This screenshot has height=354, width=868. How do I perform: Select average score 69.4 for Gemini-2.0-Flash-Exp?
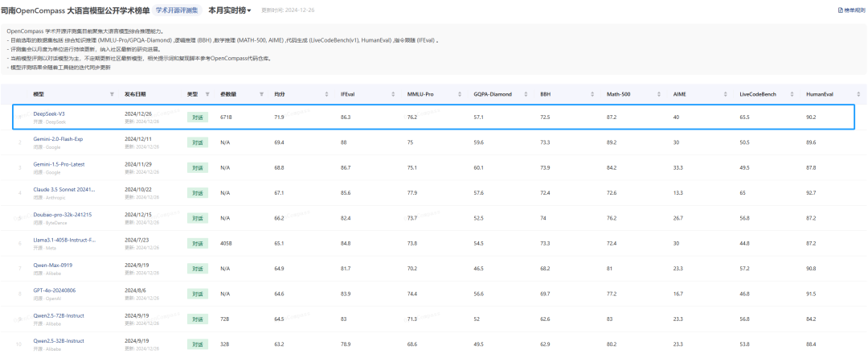point(279,142)
